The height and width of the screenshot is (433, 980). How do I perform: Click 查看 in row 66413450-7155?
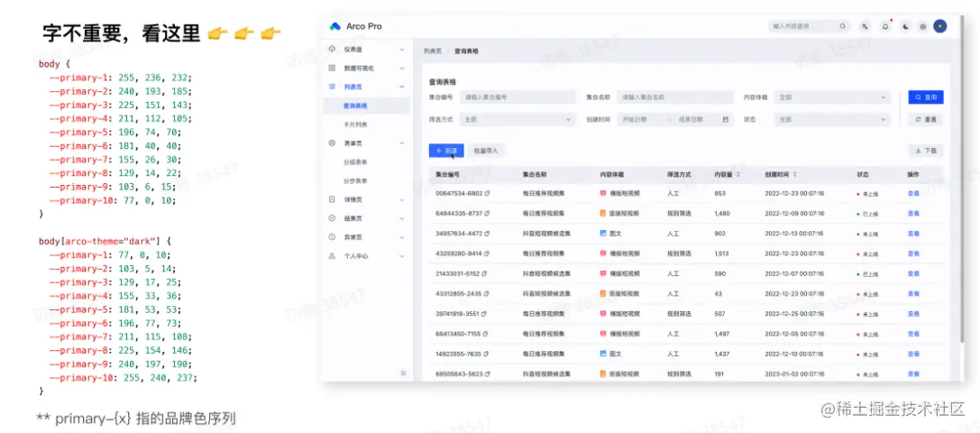pyautogui.click(x=913, y=334)
